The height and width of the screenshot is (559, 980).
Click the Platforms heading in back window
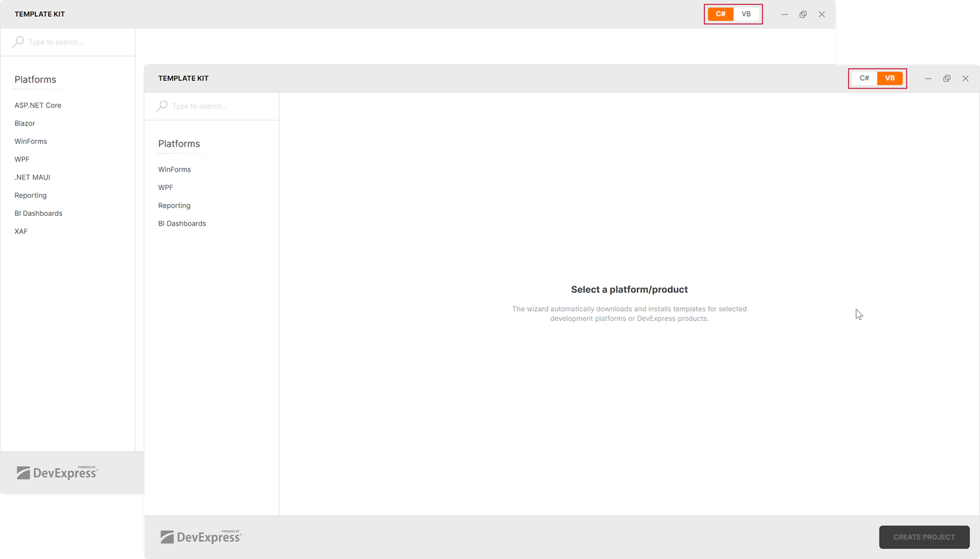(35, 80)
